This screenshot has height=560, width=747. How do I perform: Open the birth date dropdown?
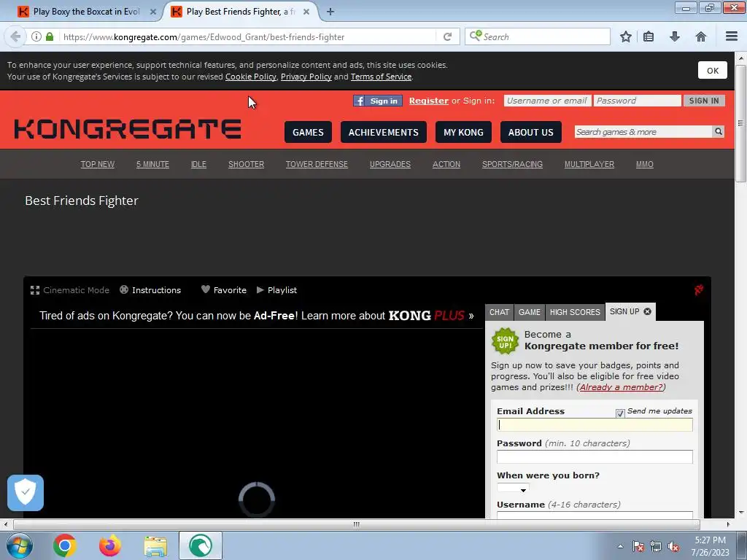[513, 488]
